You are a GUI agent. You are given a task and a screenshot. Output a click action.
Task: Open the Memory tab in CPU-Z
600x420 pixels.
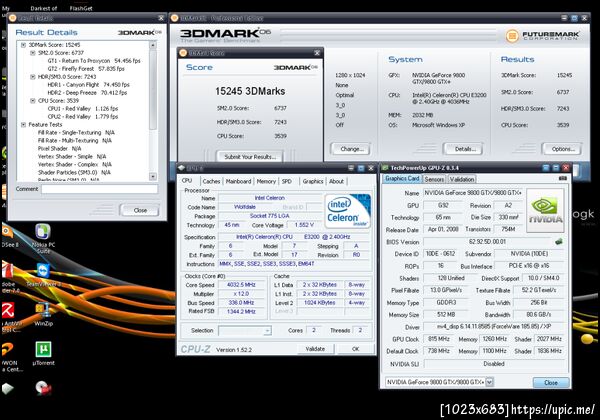pyautogui.click(x=266, y=181)
